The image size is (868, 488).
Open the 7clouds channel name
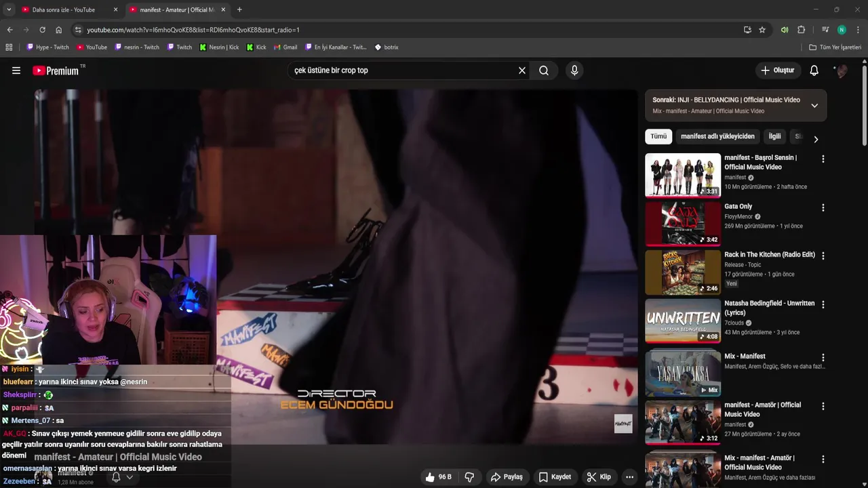click(x=734, y=323)
